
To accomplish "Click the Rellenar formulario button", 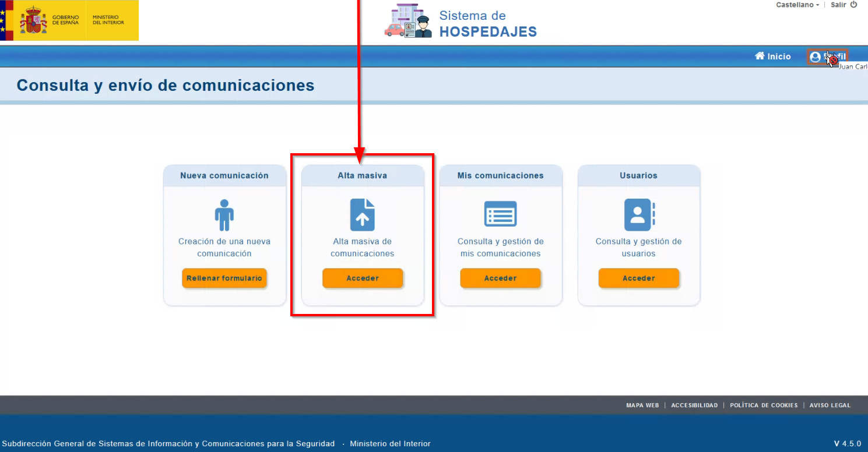I will [224, 278].
